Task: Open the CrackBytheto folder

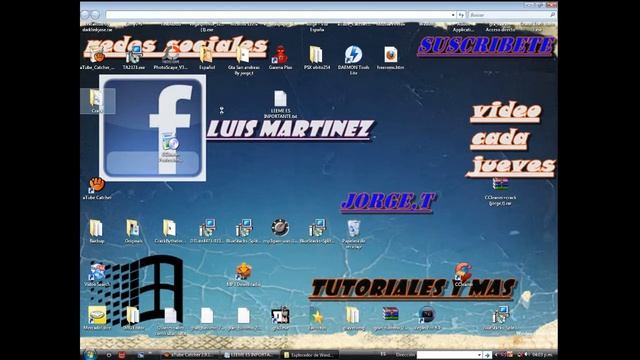Action: point(170,231)
